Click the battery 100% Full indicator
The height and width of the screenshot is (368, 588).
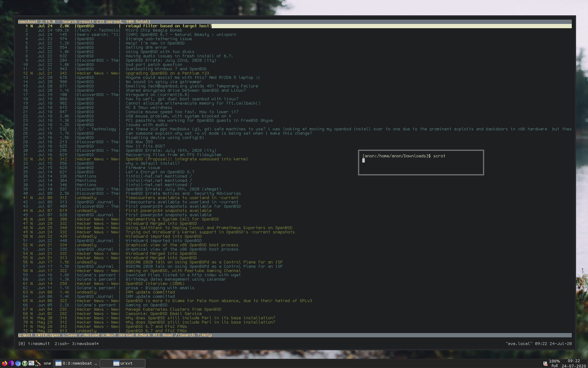point(554,363)
